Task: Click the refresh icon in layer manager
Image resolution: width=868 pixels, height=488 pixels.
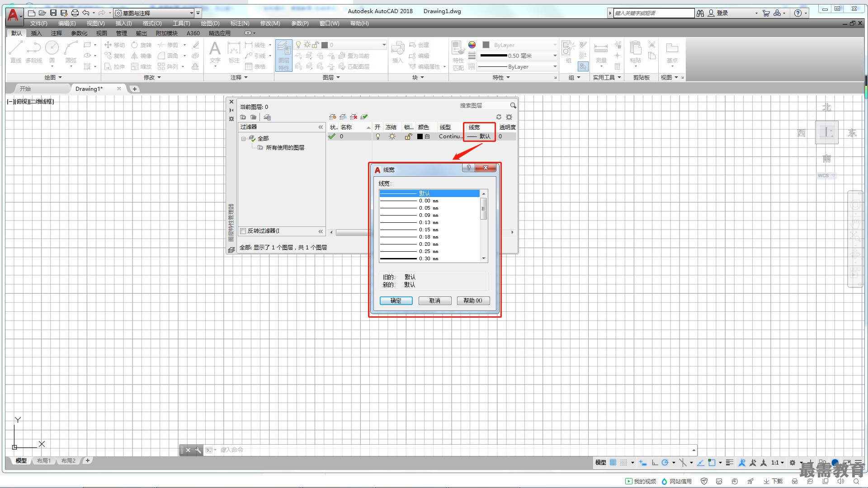Action: [x=499, y=117]
